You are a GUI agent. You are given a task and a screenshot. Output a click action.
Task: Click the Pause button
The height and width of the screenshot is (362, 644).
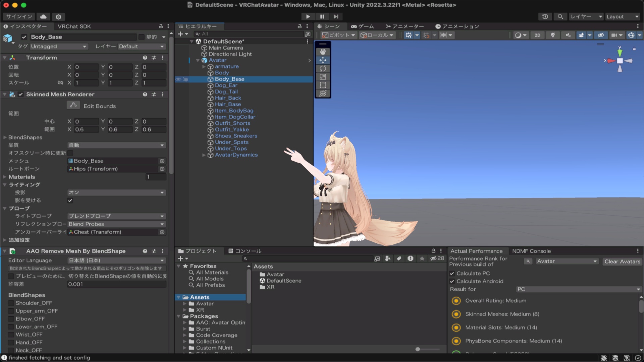coord(322,16)
